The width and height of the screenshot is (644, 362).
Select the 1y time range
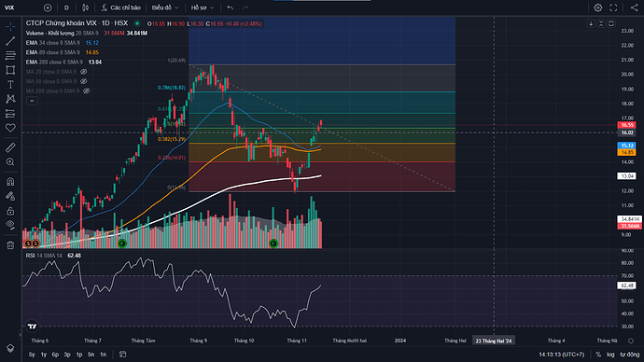pyautogui.click(x=44, y=355)
